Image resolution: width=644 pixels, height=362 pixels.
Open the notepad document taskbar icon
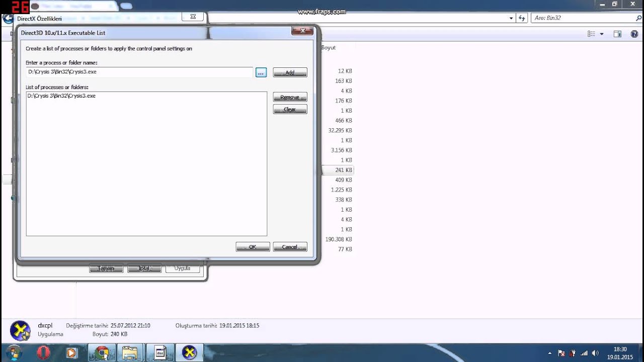pos(160,352)
